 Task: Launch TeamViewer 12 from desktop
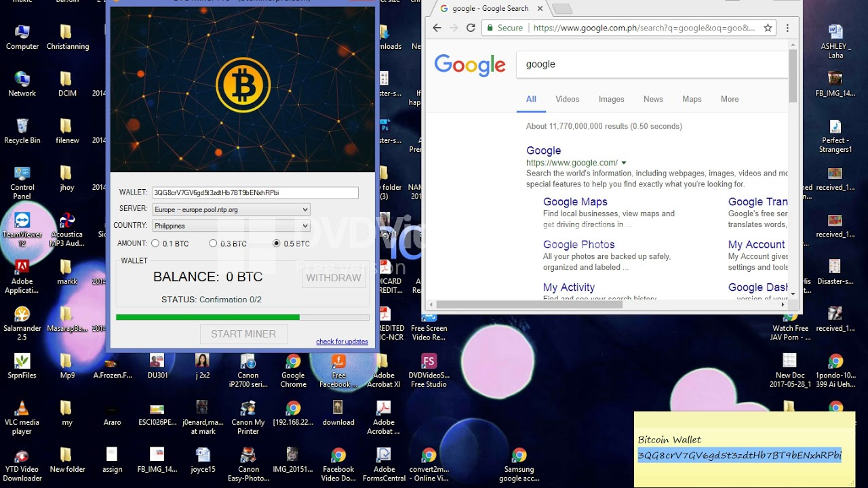click(x=22, y=229)
